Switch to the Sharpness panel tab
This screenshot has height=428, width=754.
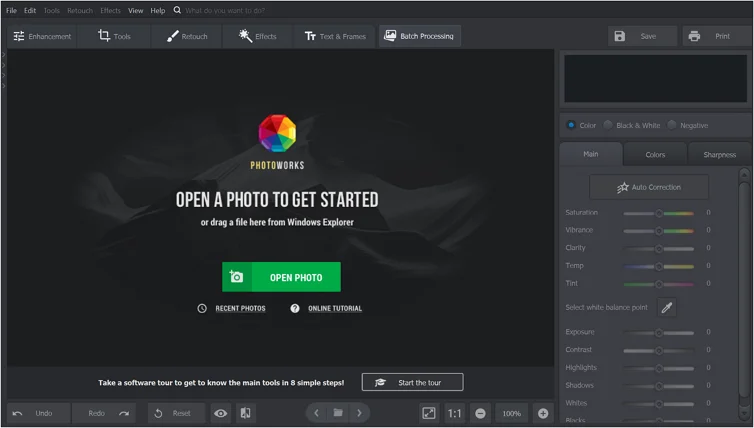pyautogui.click(x=719, y=154)
